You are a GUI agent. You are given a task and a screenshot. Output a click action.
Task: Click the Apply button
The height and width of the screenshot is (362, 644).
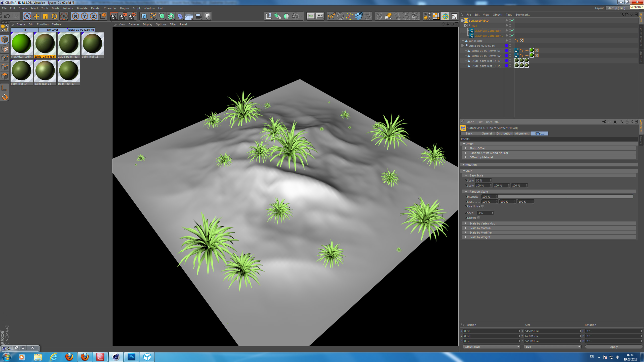[x=614, y=347]
